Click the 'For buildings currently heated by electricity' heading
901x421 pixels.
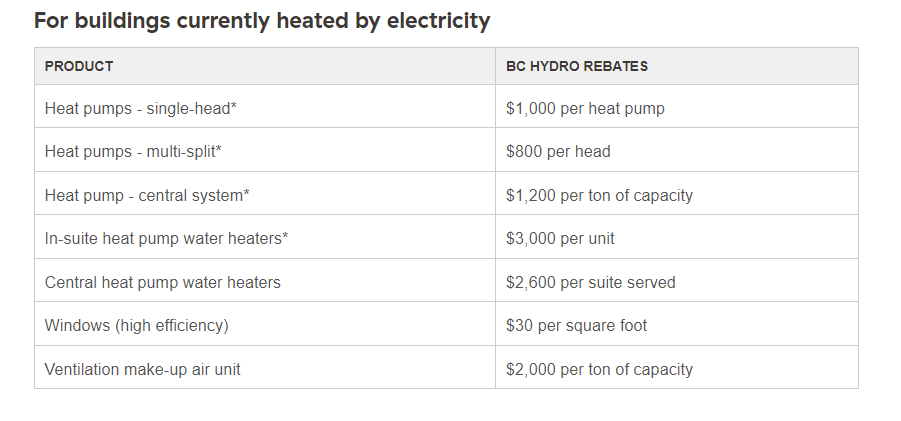[x=262, y=21]
